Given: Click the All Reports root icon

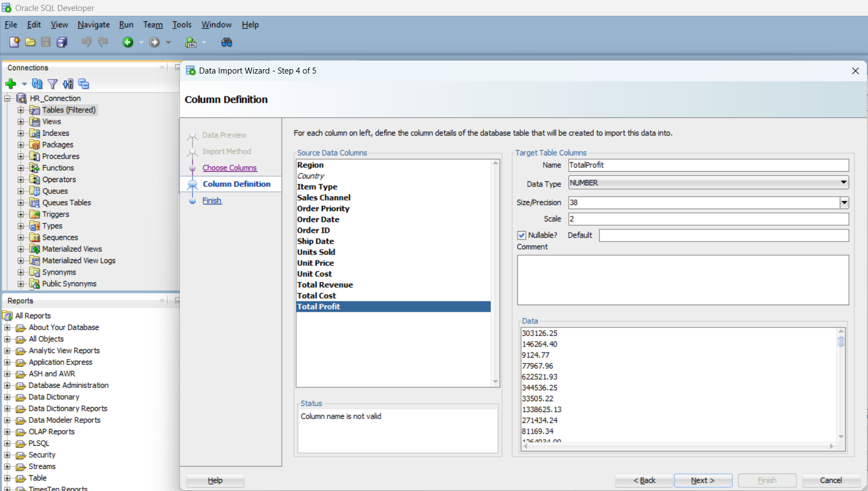Looking at the screenshot, I should [x=8, y=316].
